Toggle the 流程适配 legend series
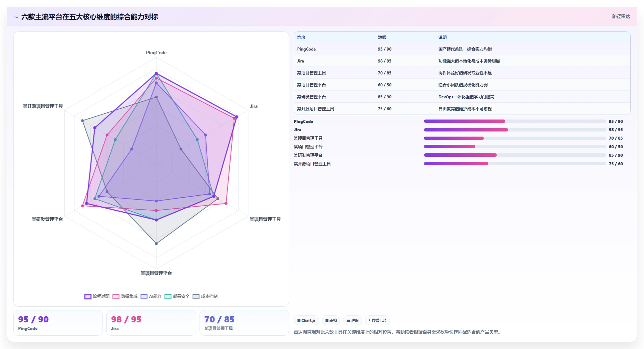 97,296
